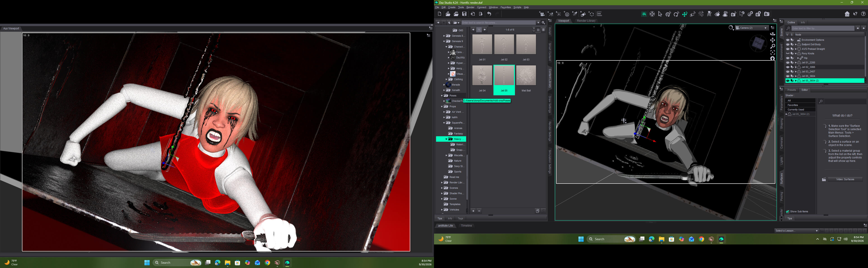Click the Video: Surfaces button
The width and height of the screenshot is (868, 268).
click(x=845, y=179)
